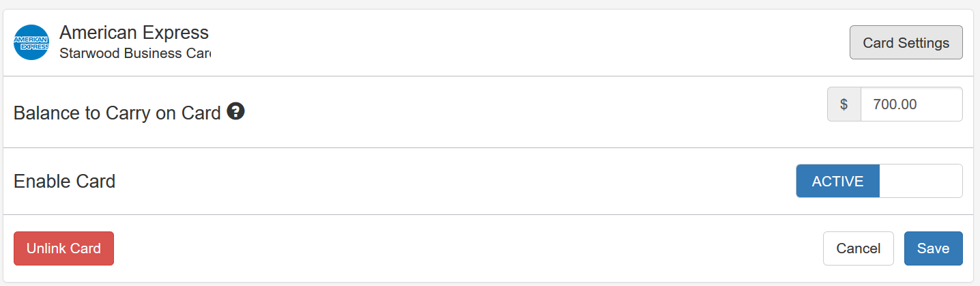Cancel the card changes
Screen dimensions: 980x286
(858, 248)
